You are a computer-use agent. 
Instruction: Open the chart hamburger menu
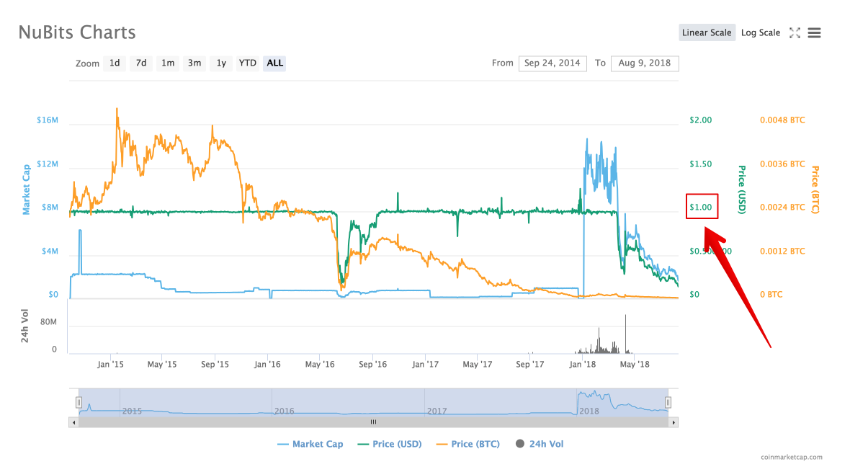(815, 32)
